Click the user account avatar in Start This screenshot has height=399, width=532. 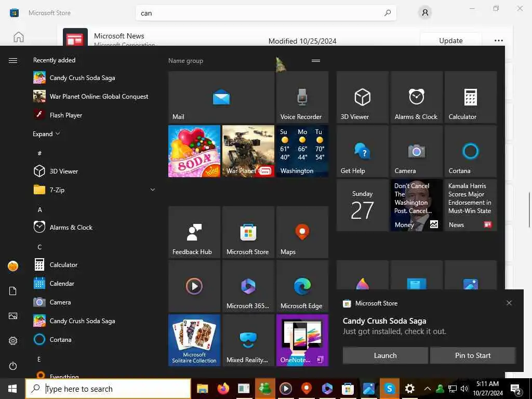pos(13,266)
